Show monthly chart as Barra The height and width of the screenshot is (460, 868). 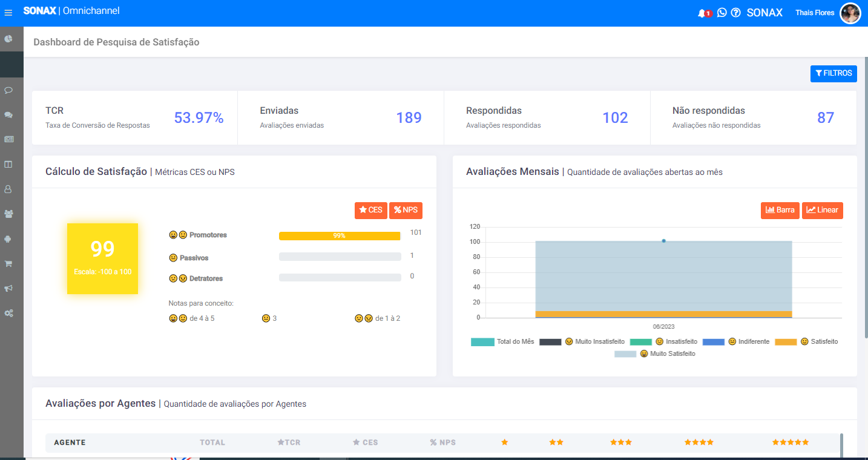(780, 210)
